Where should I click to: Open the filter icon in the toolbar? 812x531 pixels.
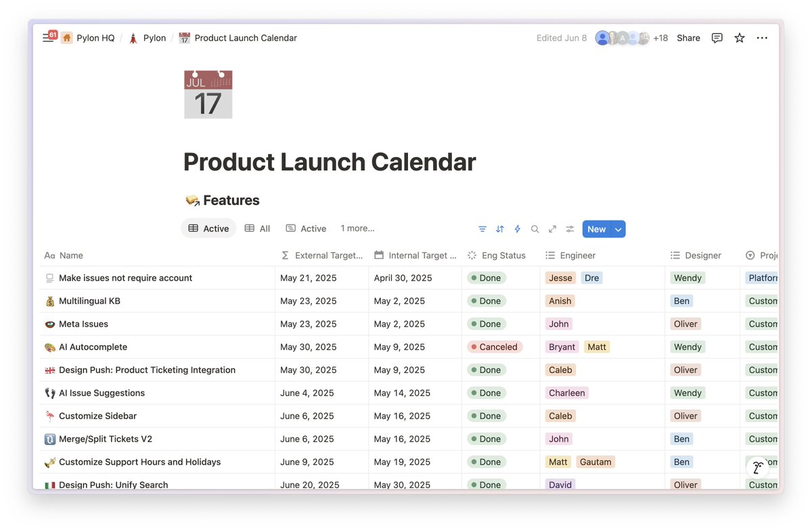point(482,229)
